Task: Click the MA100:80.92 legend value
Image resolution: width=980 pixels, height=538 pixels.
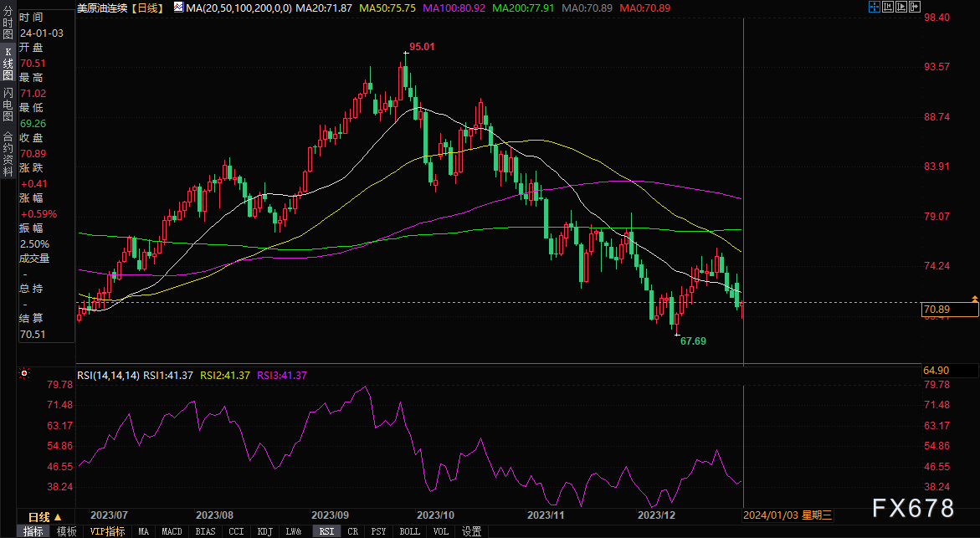Action: pos(454,8)
